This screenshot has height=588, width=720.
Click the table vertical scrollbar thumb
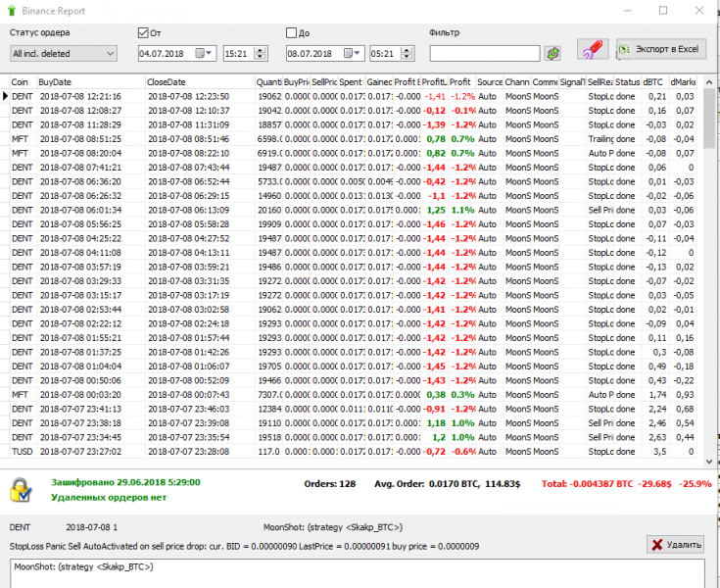709,118
